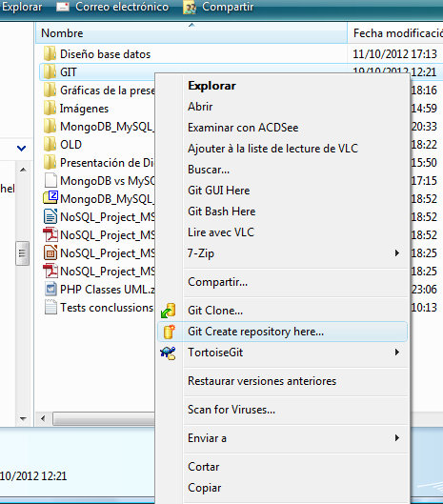Expand the TortoiseGit submenu arrow
443x504 pixels.
397,353
